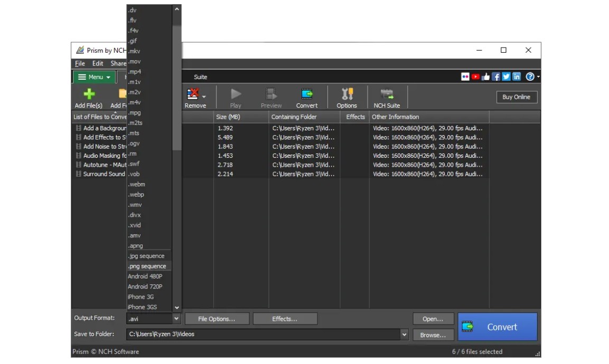Click the Flickr share icon
This screenshot has height=364, width=609.
pyautogui.click(x=465, y=76)
